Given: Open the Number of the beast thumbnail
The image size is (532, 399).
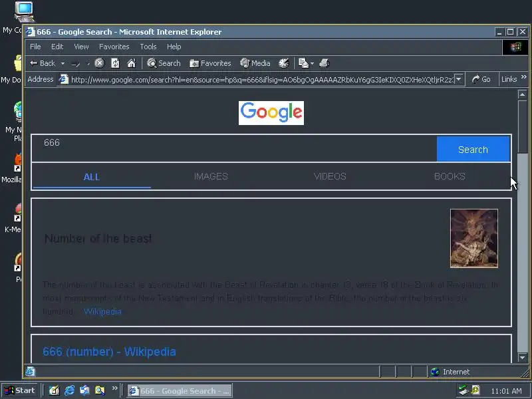Looking at the screenshot, I should [474, 239].
